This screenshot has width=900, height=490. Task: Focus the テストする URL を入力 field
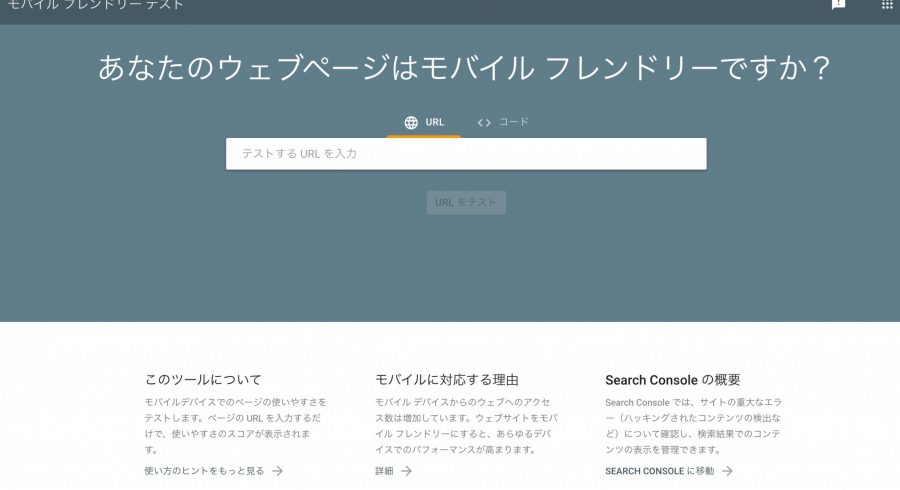point(466,154)
